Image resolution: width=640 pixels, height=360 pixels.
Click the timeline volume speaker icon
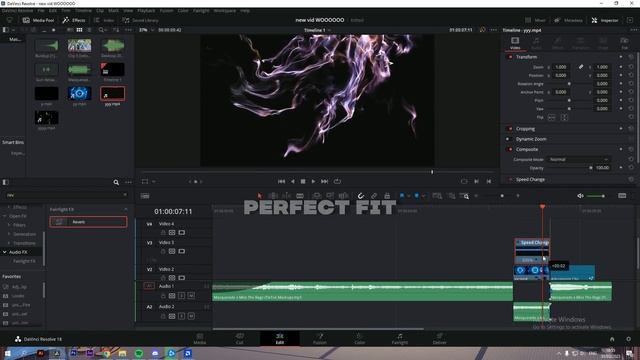point(580,196)
